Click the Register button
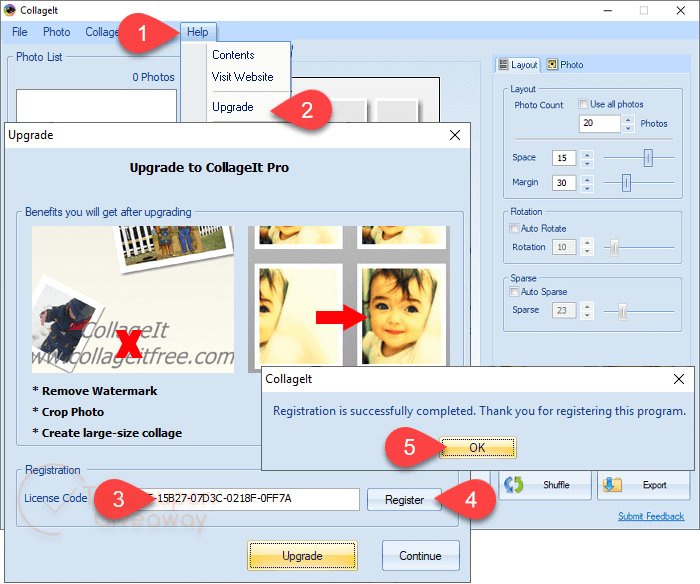700x584 pixels. tap(404, 500)
